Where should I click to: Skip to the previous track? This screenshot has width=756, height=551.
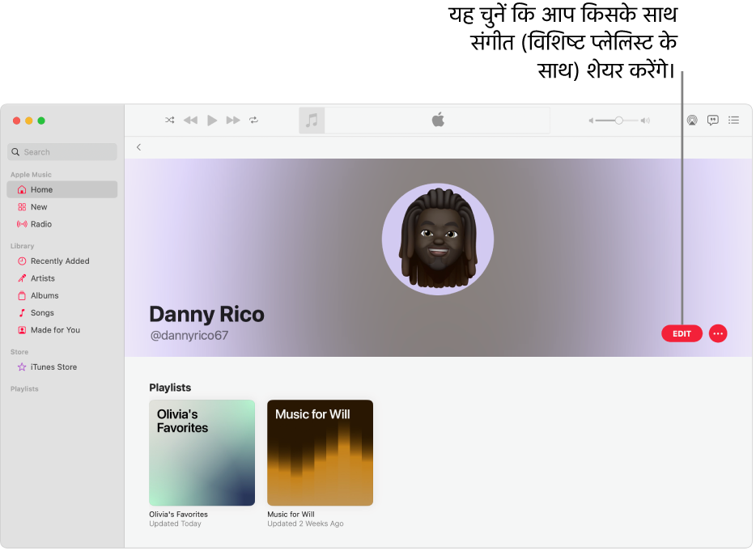coord(190,120)
